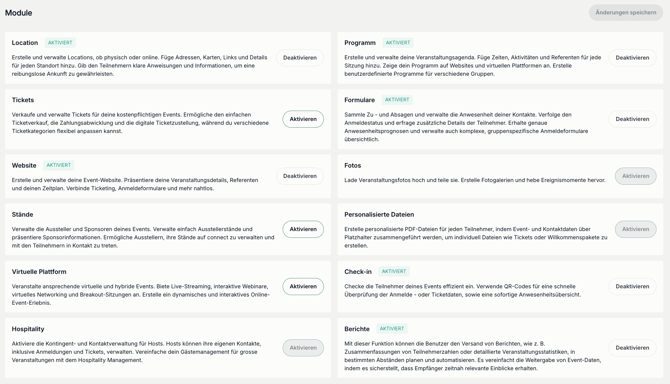This screenshot has height=384, width=670.
Task: Click the Hospitality module title
Action: click(x=28, y=329)
